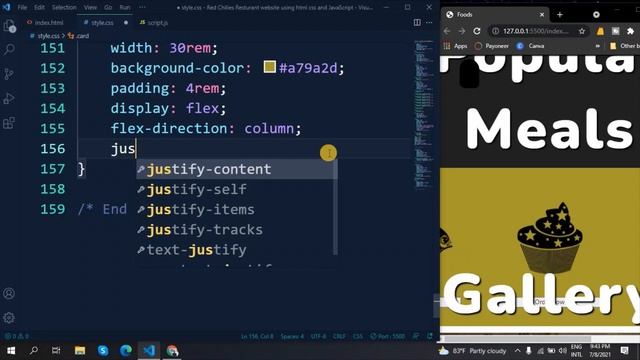640x360 pixels.
Task: Click CSS language mode in status bar
Action: 358,336
